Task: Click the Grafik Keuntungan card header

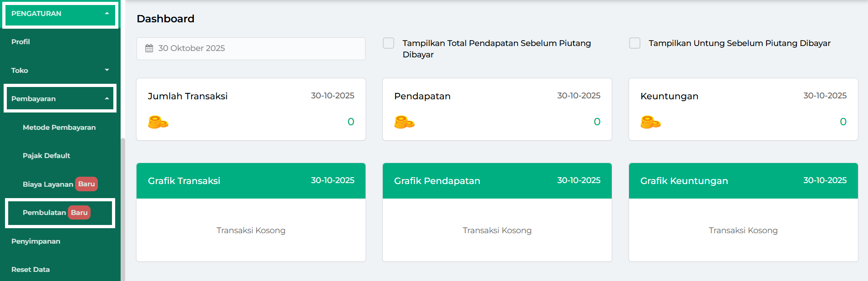Action: (743, 181)
